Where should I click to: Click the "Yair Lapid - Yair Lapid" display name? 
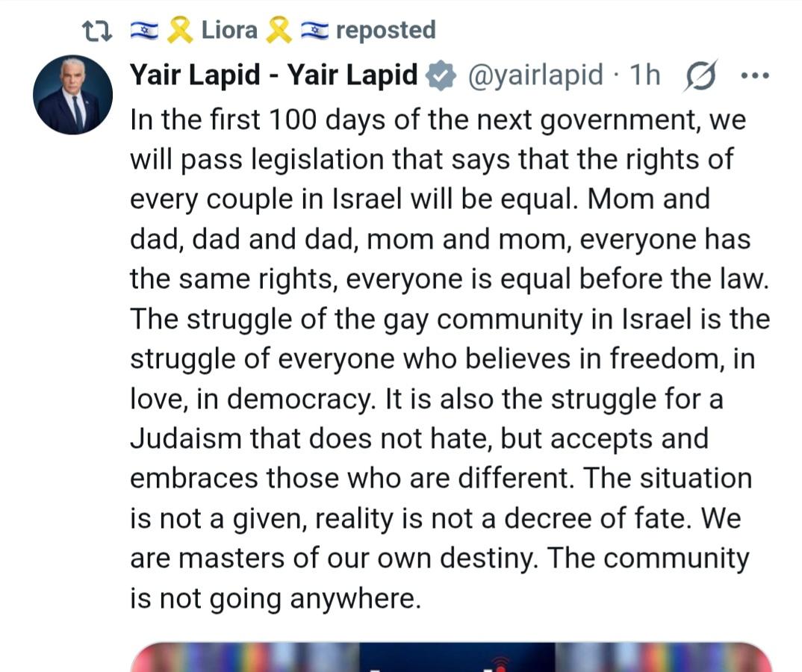click(x=273, y=75)
